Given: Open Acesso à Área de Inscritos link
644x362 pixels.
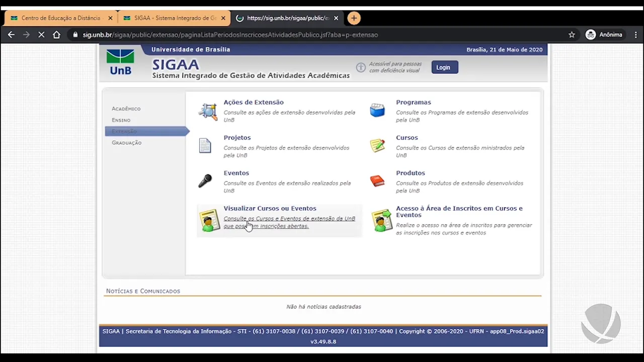Looking at the screenshot, I should (x=459, y=212).
